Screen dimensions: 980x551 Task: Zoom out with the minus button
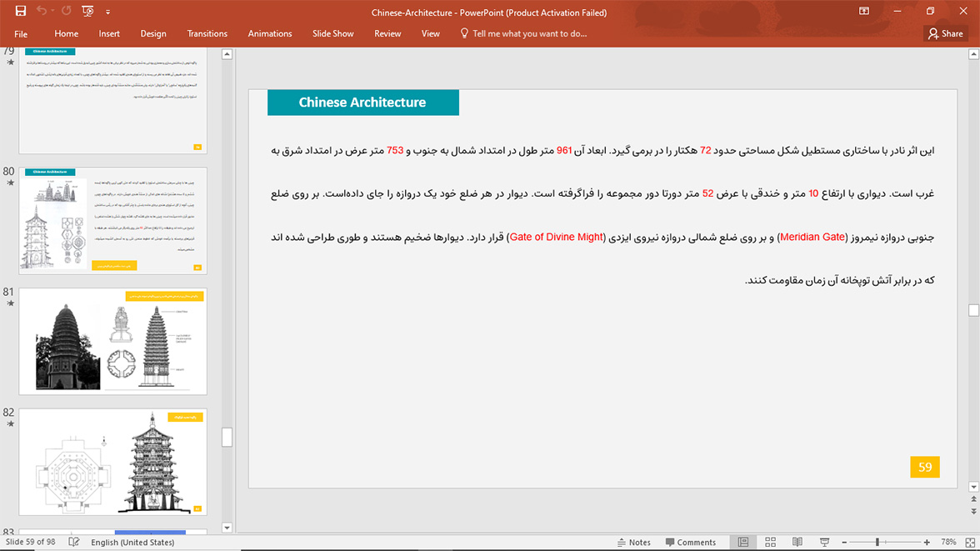click(x=844, y=542)
